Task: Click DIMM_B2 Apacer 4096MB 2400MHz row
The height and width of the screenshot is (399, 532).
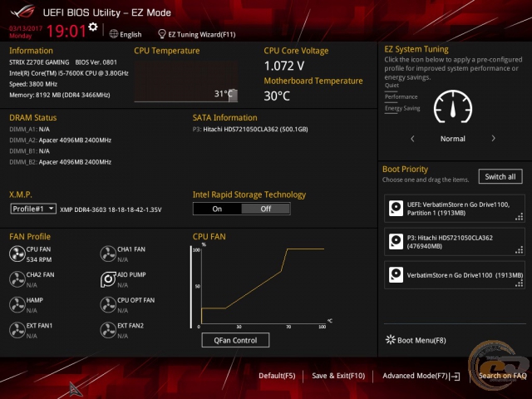Action: (61, 162)
